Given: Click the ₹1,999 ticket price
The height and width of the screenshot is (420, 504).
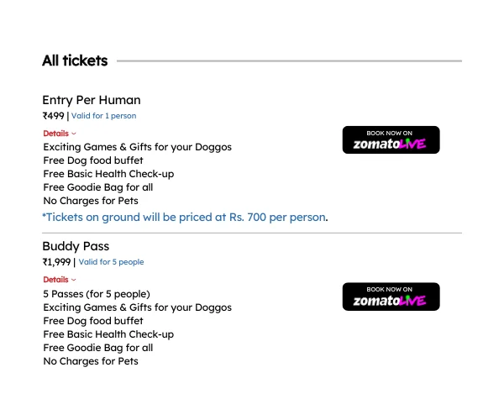Looking at the screenshot, I should tap(56, 262).
